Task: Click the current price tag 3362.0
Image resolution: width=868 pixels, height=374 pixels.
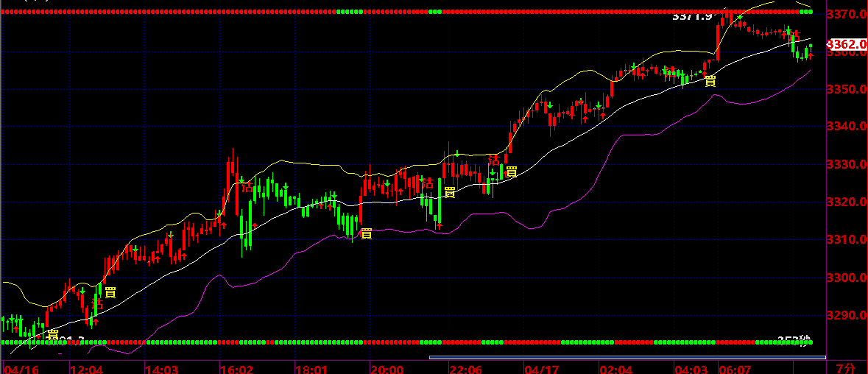Action: coord(847,44)
